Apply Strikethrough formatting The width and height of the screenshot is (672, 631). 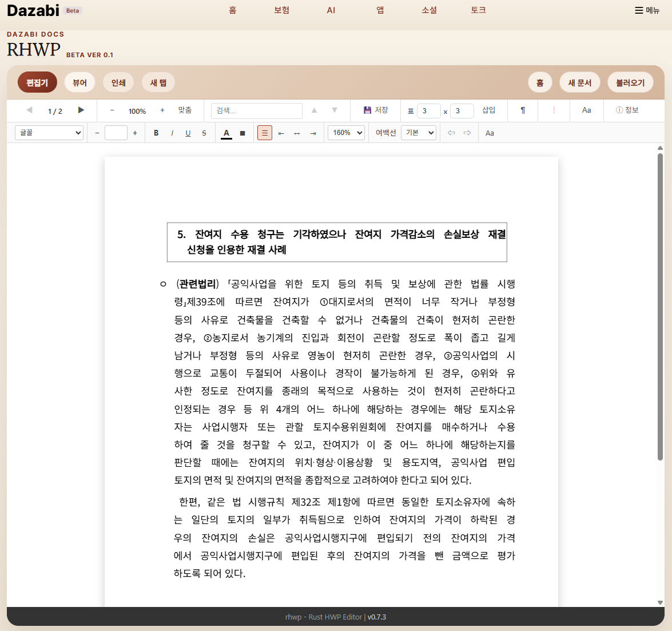[204, 133]
